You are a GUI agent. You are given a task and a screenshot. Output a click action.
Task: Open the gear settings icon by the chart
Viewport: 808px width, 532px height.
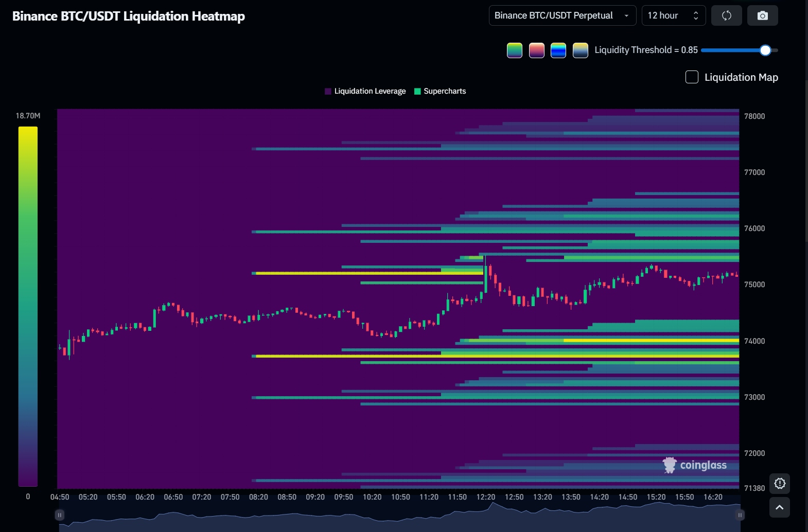780,484
